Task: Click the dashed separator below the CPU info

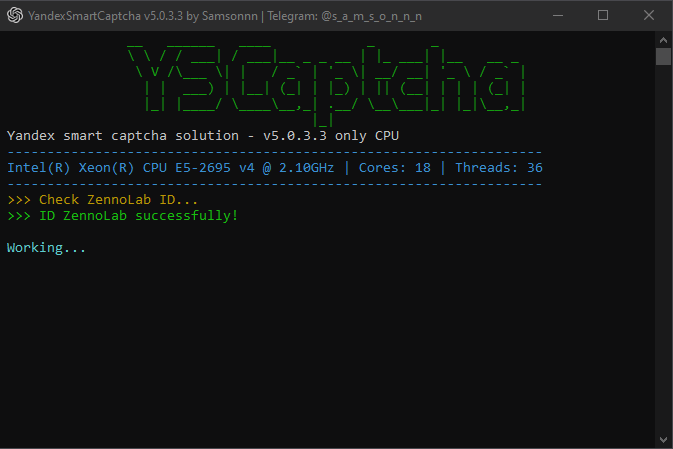Action: coord(274,184)
